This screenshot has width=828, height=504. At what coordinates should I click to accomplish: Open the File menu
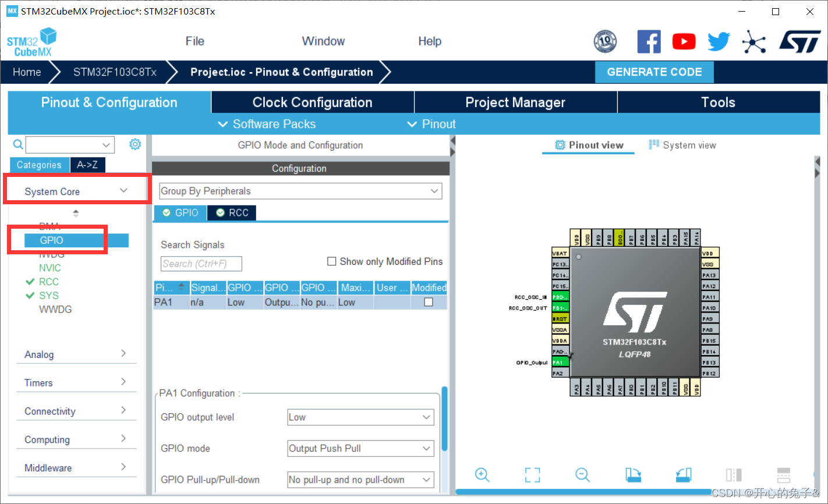pos(194,41)
